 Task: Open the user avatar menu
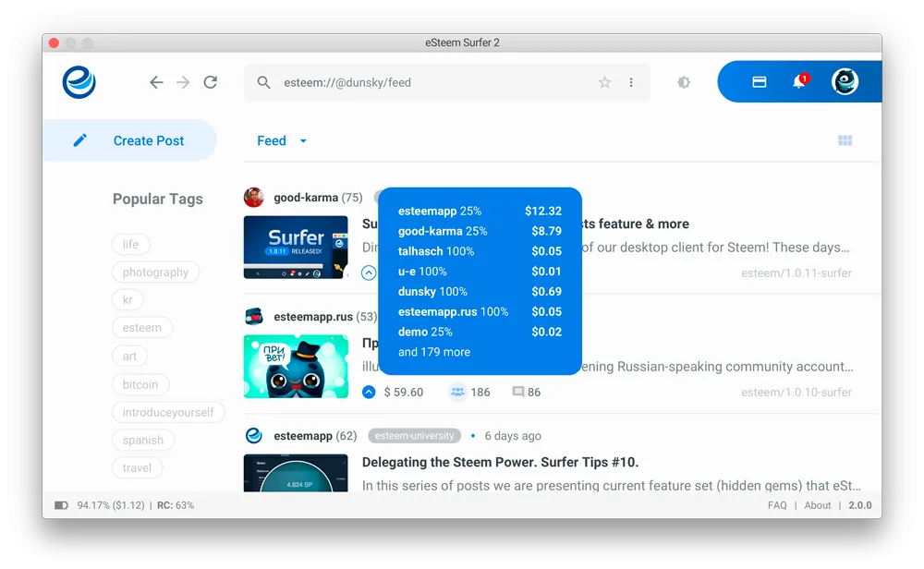coord(845,81)
